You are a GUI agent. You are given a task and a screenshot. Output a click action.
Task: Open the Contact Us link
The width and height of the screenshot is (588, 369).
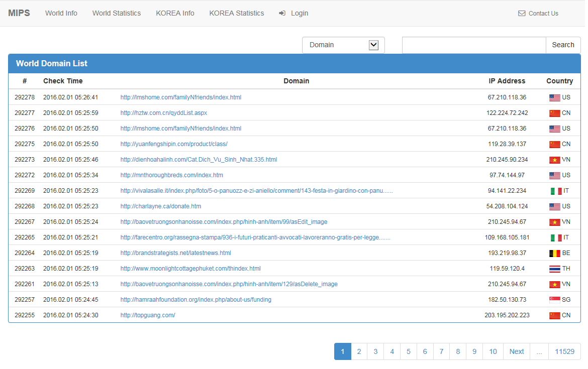(x=543, y=14)
